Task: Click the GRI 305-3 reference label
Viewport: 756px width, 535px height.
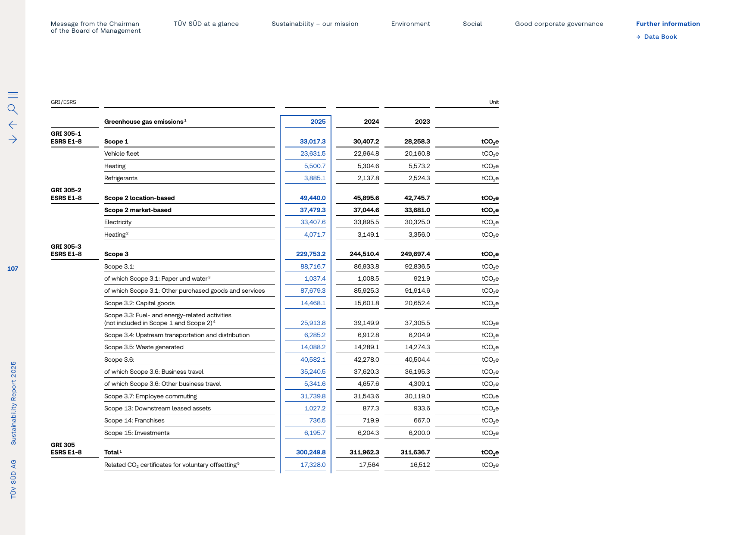Action: coord(66,247)
